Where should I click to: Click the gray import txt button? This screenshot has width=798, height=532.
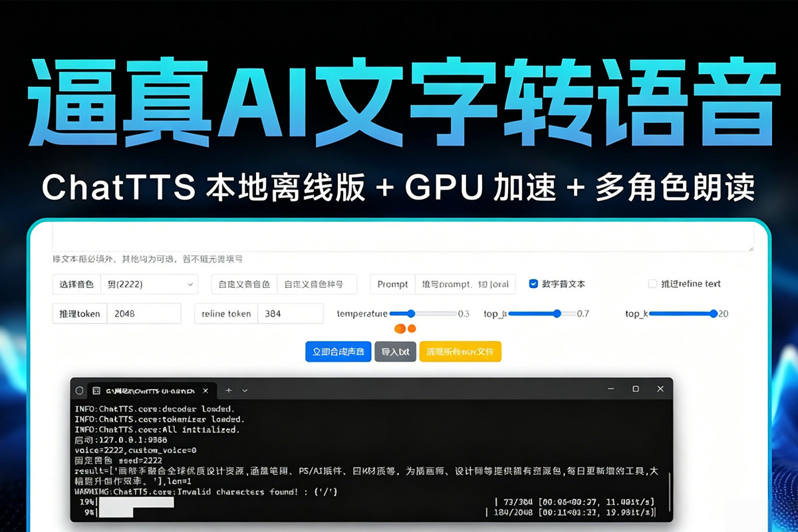click(396, 352)
